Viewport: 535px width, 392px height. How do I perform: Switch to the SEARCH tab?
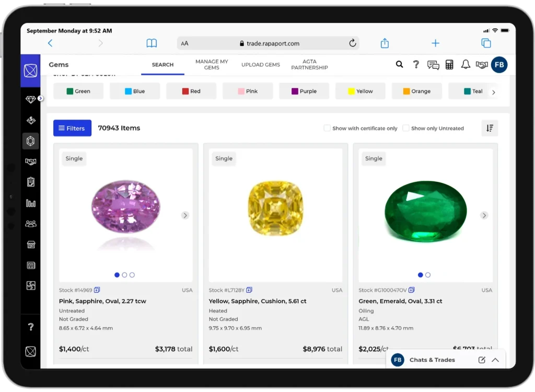pyautogui.click(x=163, y=64)
